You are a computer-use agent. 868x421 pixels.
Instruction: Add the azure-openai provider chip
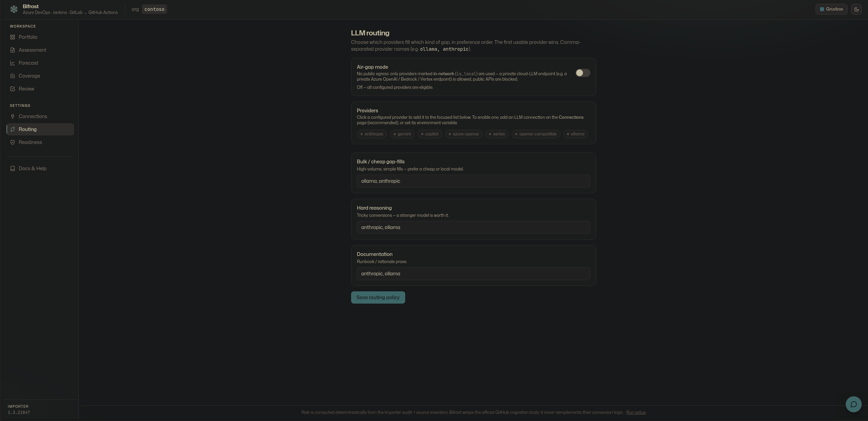[464, 134]
